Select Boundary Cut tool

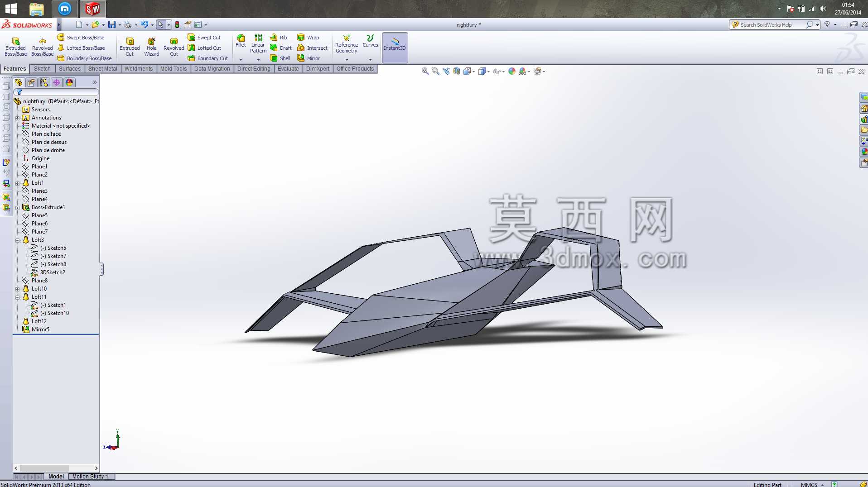click(208, 58)
